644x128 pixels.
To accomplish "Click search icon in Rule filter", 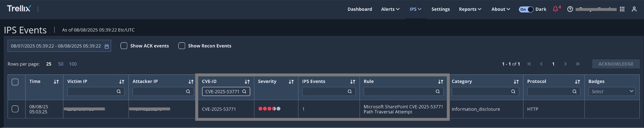I will pos(437,91).
